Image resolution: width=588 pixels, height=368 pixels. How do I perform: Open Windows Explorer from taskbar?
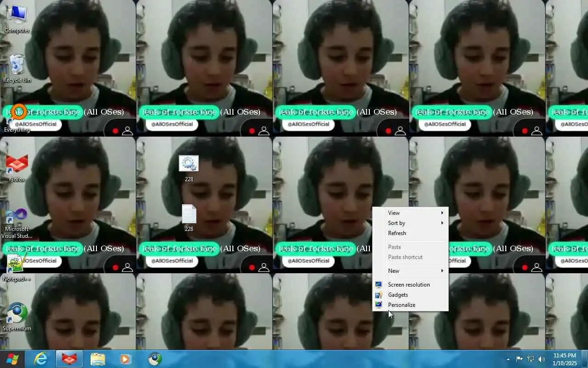tap(98, 359)
